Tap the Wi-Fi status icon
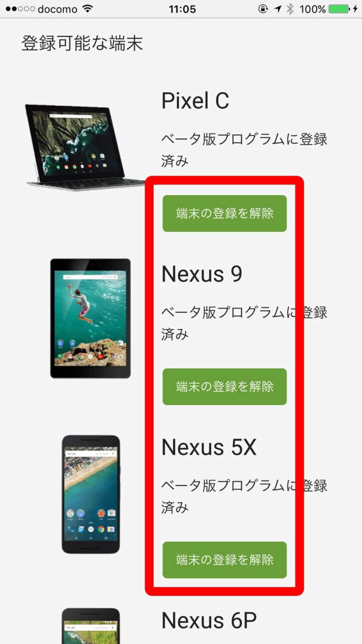The width and height of the screenshot is (362, 644). pos(88,9)
